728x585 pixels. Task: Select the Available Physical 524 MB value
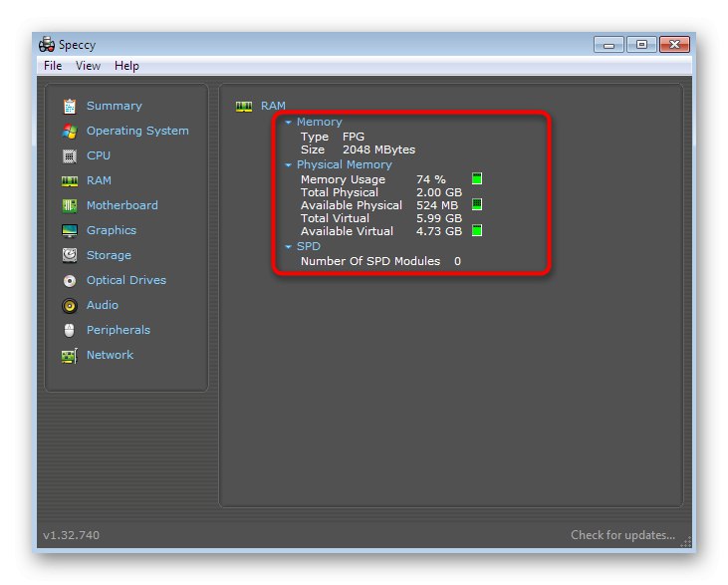[437, 205]
